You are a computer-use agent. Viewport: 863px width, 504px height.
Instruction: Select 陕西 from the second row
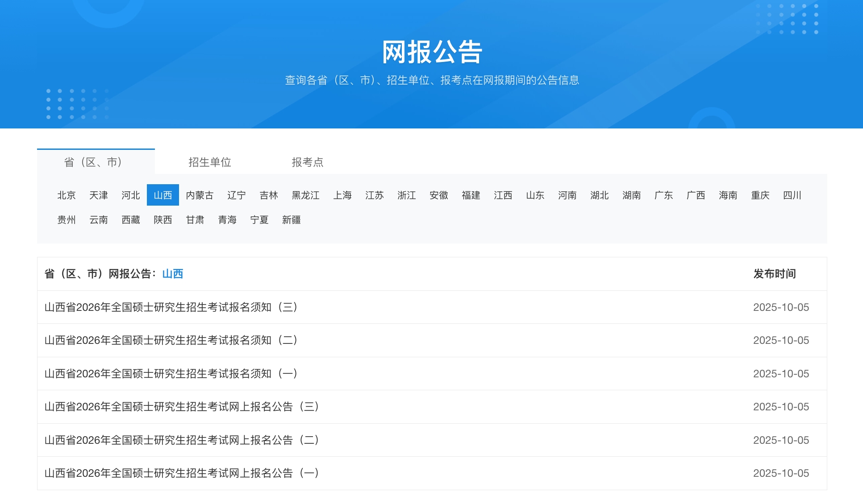163,220
